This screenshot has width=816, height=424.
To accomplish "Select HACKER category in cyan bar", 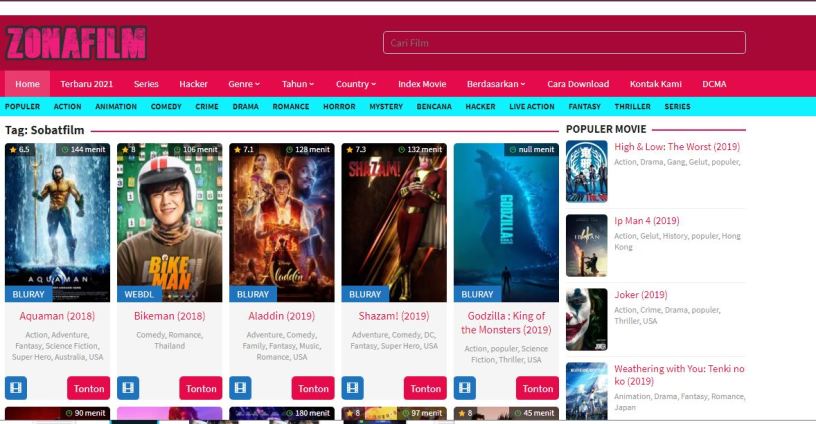I will click(x=480, y=106).
